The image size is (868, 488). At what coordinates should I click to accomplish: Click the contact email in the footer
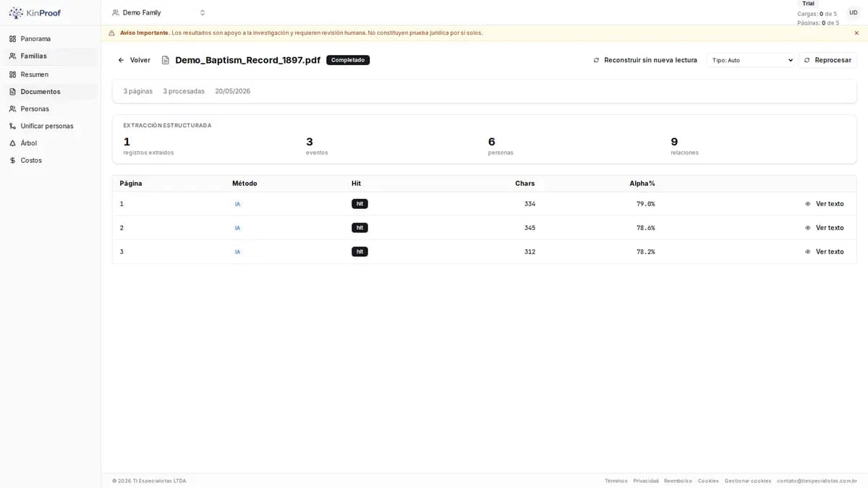tap(817, 481)
